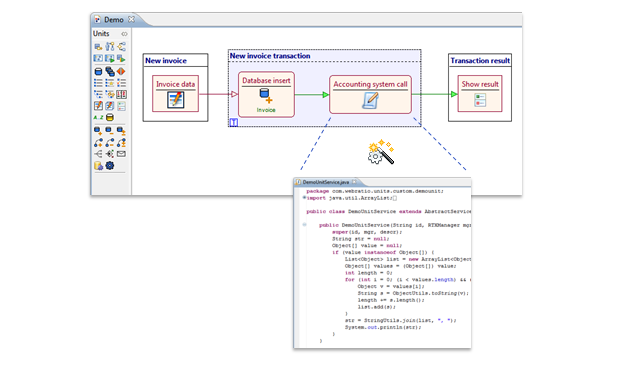Click the Database insert cylinder icon
Viewport: 640px width, 370px height.
266,96
